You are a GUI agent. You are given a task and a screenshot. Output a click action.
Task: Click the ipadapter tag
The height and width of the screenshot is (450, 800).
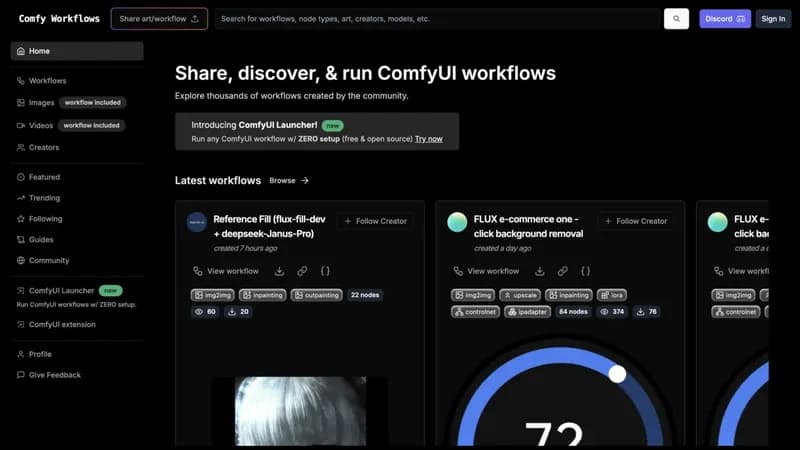coord(528,312)
